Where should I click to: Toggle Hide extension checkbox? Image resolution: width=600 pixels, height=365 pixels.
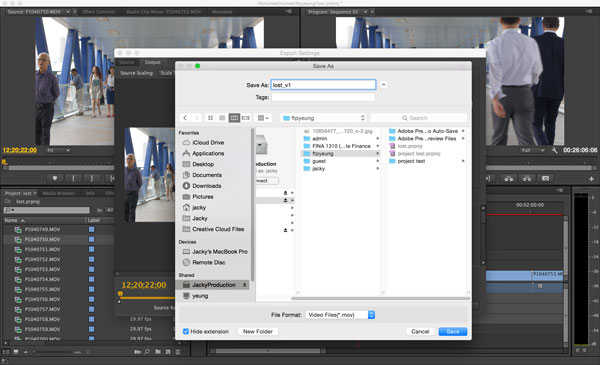(x=186, y=331)
